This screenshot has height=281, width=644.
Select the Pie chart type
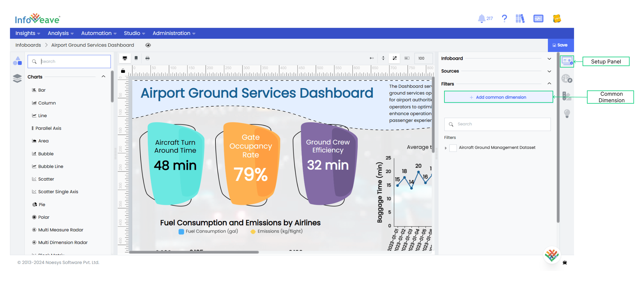[x=39, y=205]
